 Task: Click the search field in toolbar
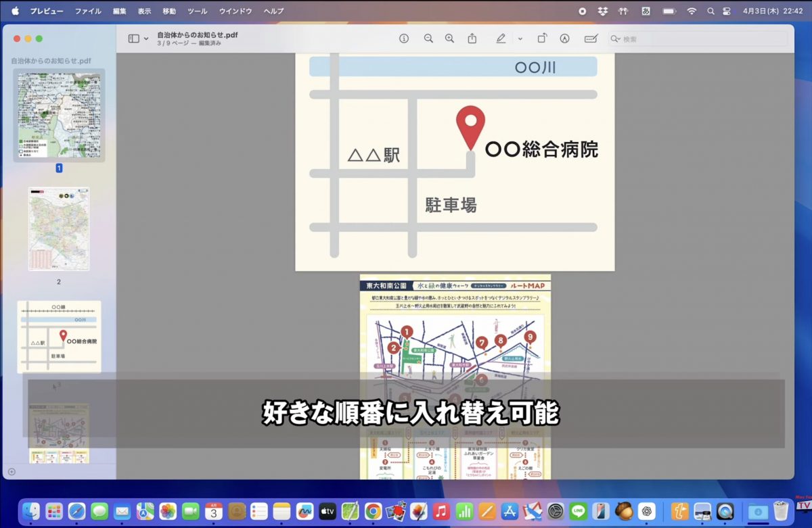tap(697, 39)
